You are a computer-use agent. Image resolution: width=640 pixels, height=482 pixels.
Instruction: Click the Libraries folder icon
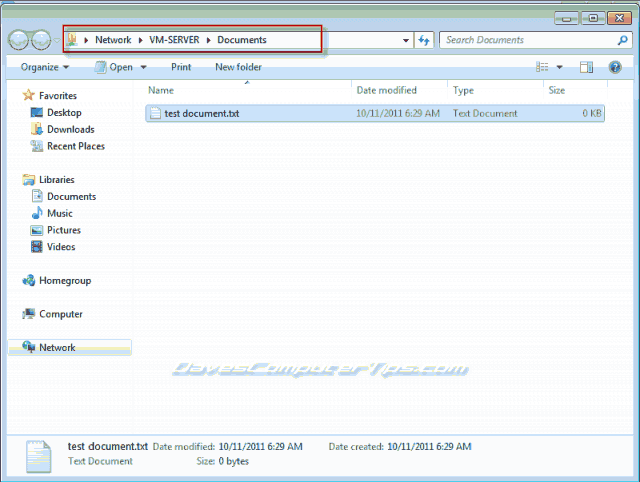(x=29, y=180)
